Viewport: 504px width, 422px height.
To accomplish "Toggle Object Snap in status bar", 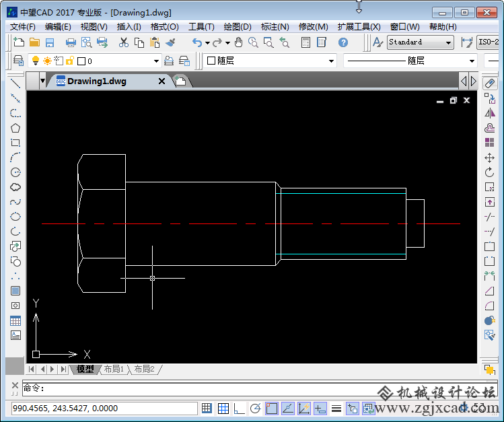I will pos(272,409).
